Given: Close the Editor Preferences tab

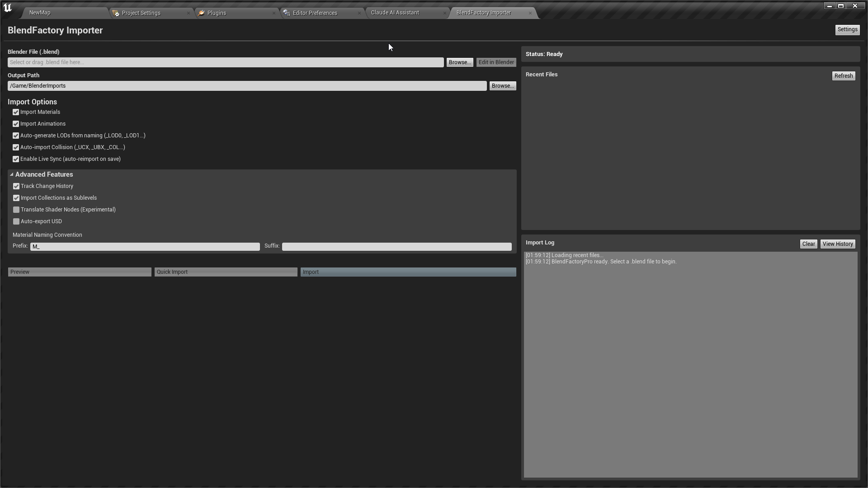Looking at the screenshot, I should (x=359, y=13).
